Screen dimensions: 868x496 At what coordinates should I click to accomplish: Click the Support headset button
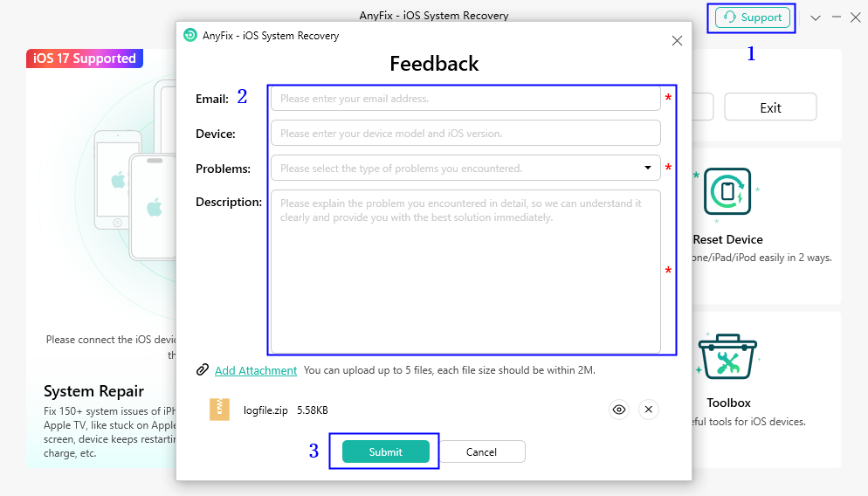coord(751,17)
